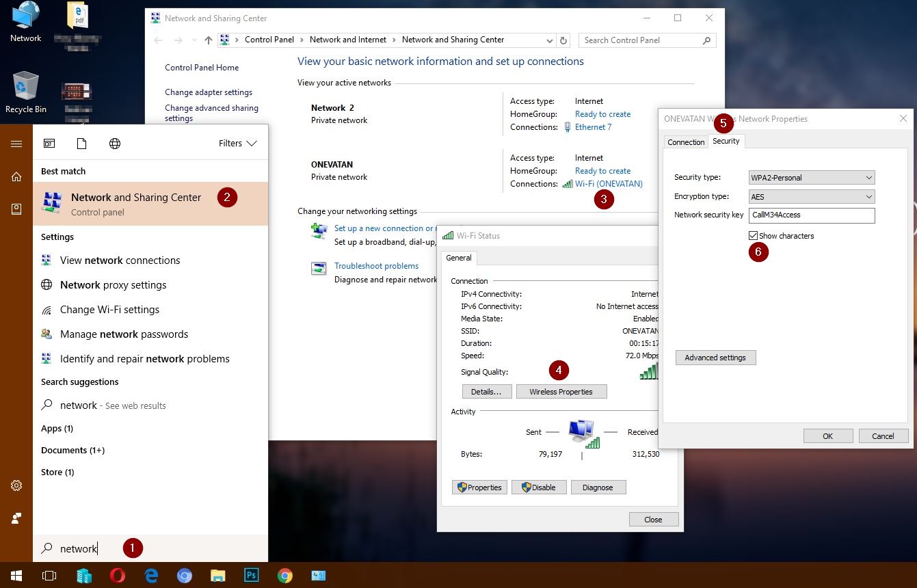Launch Opera from the taskbar
The width and height of the screenshot is (917, 588).
117,576
